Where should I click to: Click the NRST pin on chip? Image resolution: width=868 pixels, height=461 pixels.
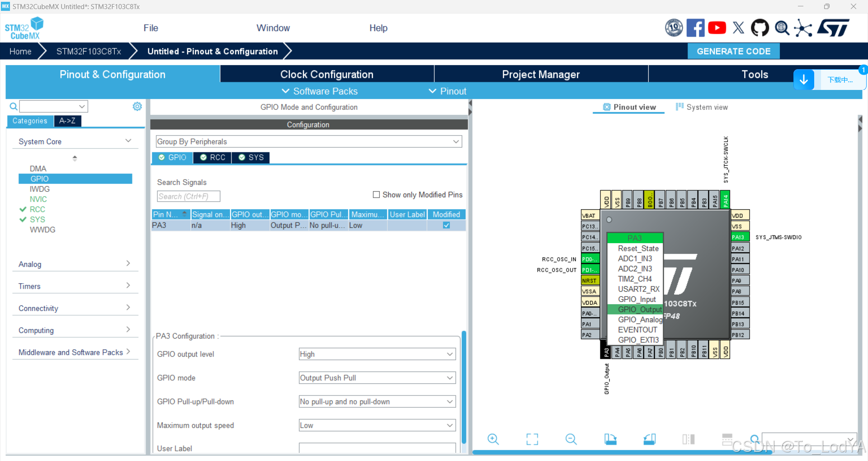tap(590, 280)
